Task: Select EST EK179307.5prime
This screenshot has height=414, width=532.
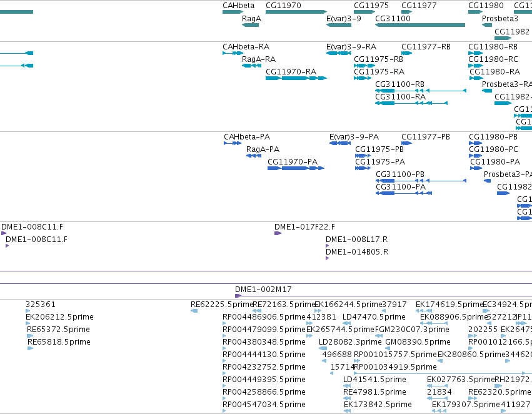Action: pos(439,411)
